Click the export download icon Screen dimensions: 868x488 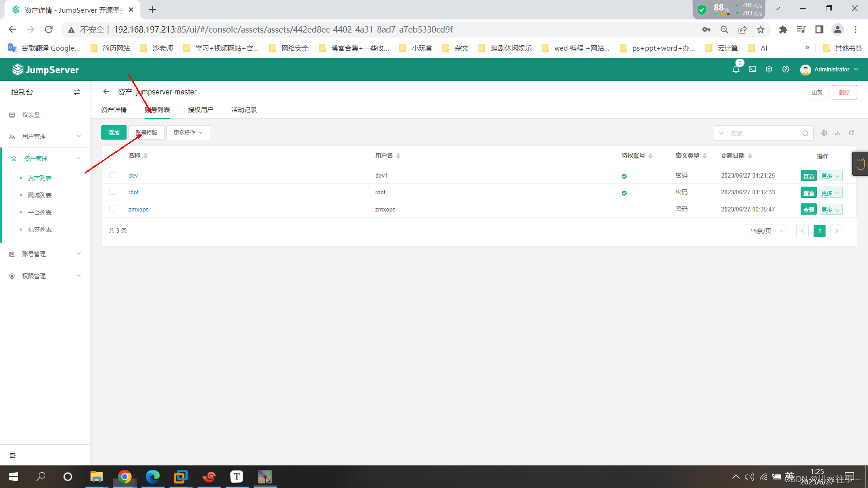point(838,133)
